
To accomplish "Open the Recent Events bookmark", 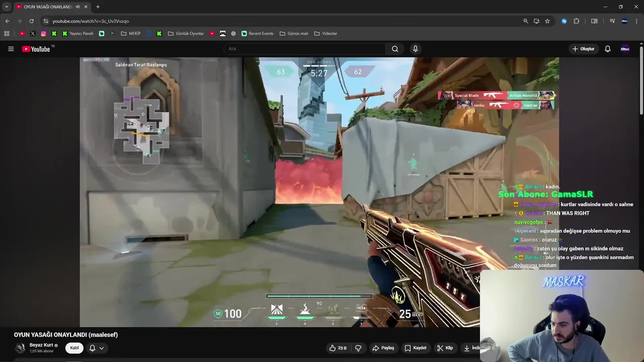I will [x=258, y=34].
